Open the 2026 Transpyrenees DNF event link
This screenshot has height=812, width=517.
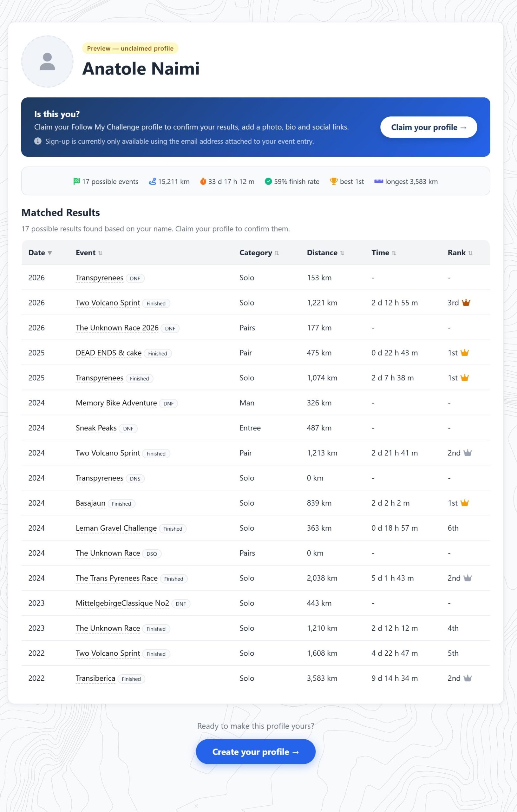[x=100, y=278]
